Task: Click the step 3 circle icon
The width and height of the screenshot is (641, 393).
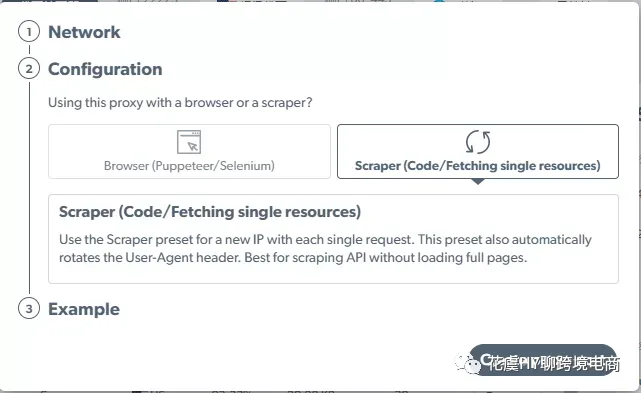Action: coord(29,308)
